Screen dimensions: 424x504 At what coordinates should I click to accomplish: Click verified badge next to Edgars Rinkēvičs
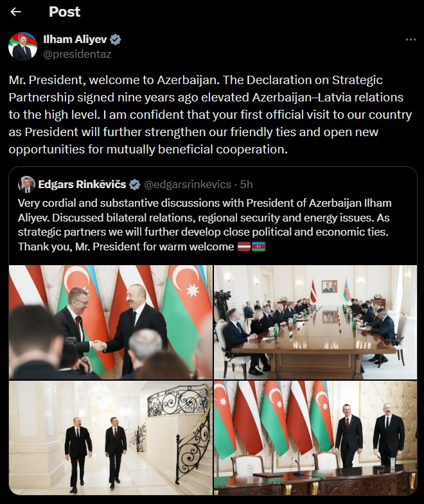point(134,184)
